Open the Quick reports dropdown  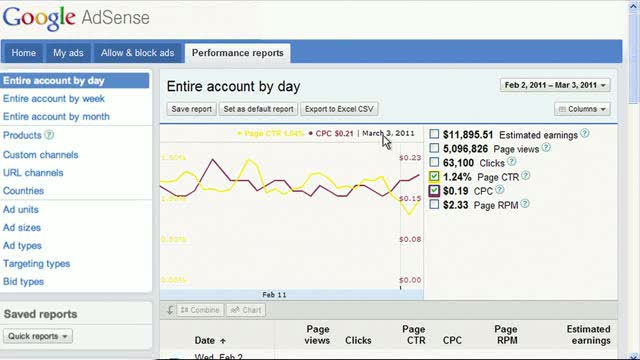pos(38,336)
